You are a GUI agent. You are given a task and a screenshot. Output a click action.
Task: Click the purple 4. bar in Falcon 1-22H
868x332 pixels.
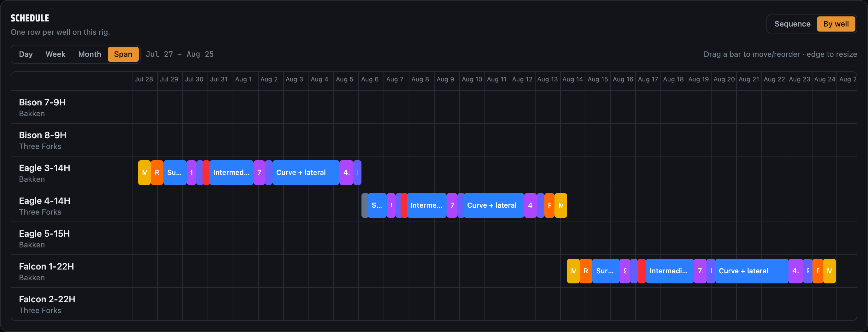pos(795,271)
